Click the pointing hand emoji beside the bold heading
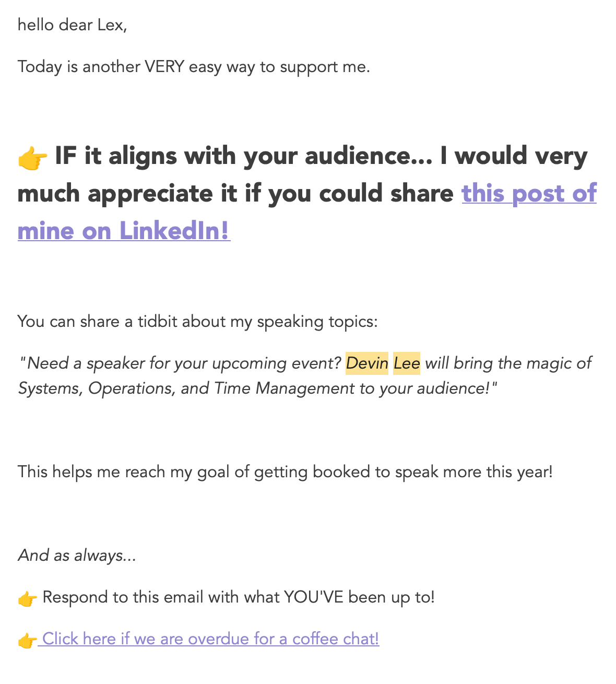 (x=32, y=158)
